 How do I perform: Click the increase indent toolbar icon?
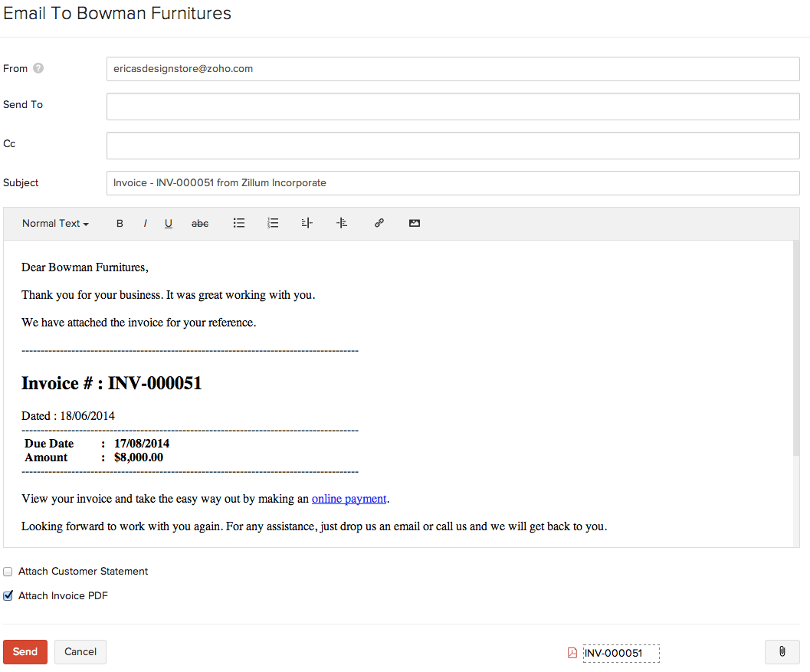tap(342, 224)
